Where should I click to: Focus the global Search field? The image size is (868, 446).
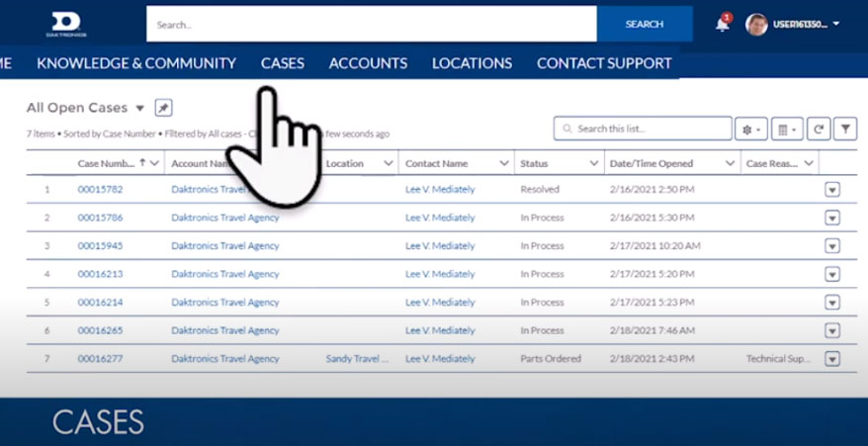372,24
